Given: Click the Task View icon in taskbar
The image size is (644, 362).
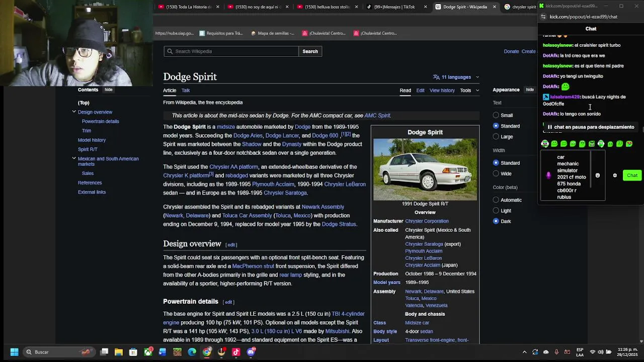Looking at the screenshot, I should pos(104,352).
